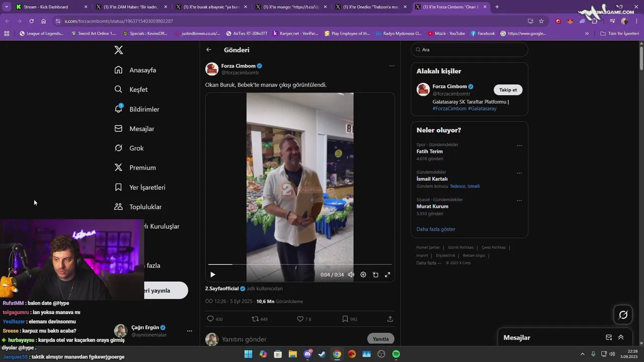Screen dimensions: 644x362
Task: Click the reply icon with 430
Action: (x=215, y=319)
